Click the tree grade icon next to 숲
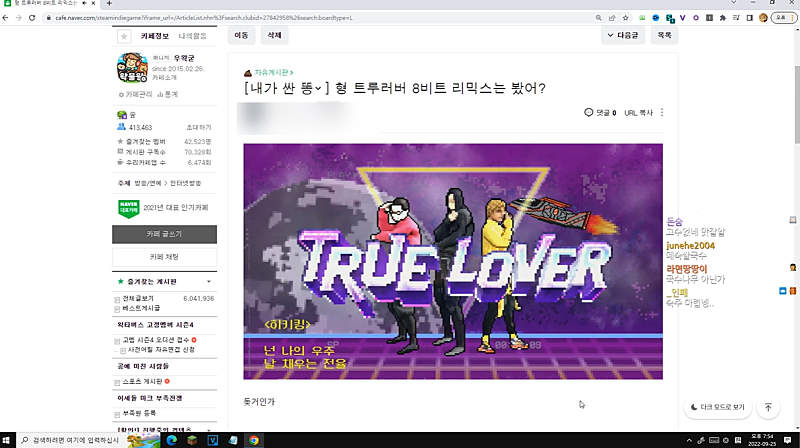Screen dimensions: 800x448 (121, 115)
